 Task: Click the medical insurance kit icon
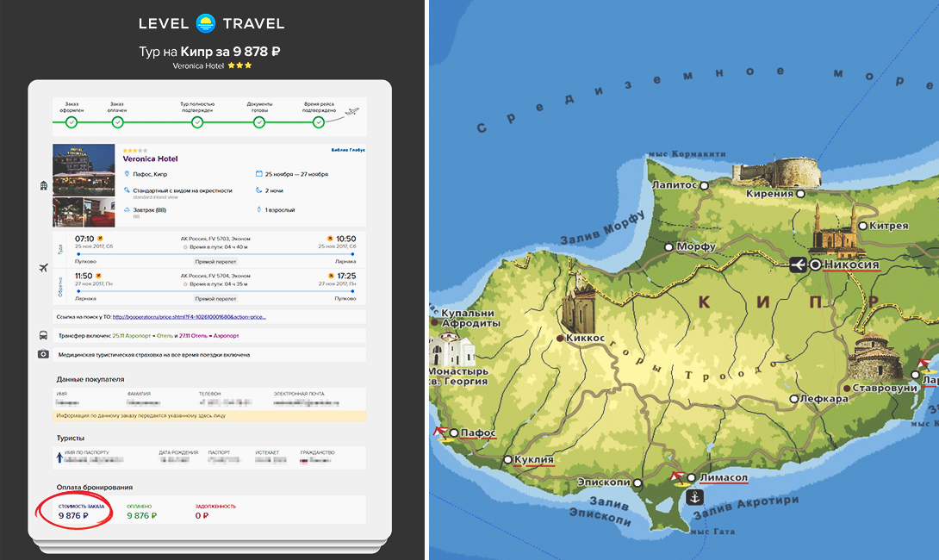click(43, 354)
